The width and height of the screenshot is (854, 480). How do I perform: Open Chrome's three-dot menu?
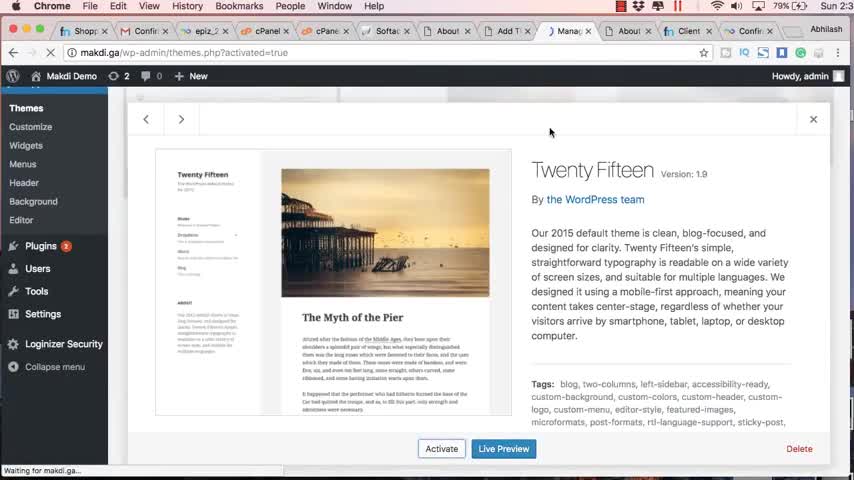(838, 53)
